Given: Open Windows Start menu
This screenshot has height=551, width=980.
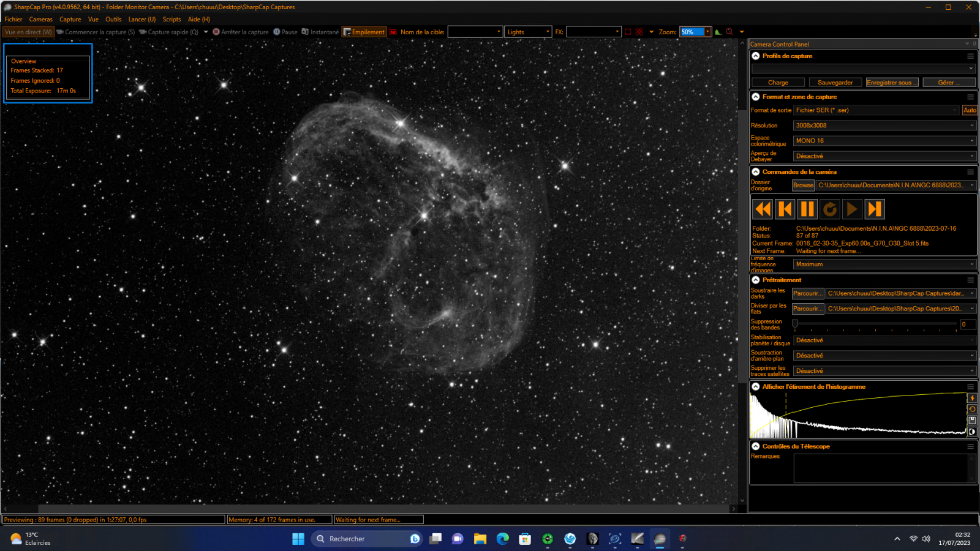Looking at the screenshot, I should pyautogui.click(x=298, y=539).
